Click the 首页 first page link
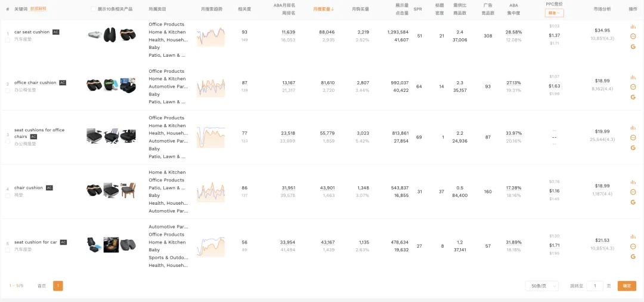Screen dimensions: 644x302 click(x=41, y=286)
